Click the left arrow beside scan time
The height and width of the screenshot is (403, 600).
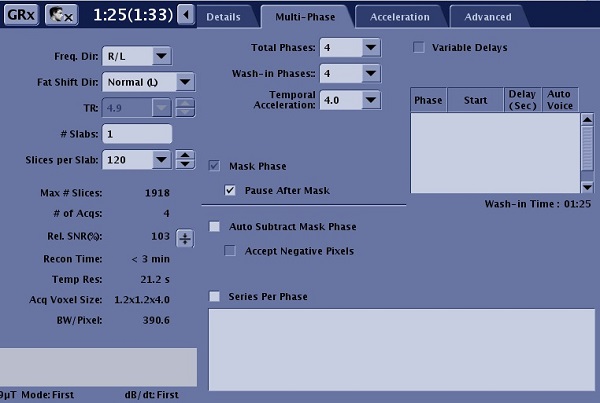[185, 17]
